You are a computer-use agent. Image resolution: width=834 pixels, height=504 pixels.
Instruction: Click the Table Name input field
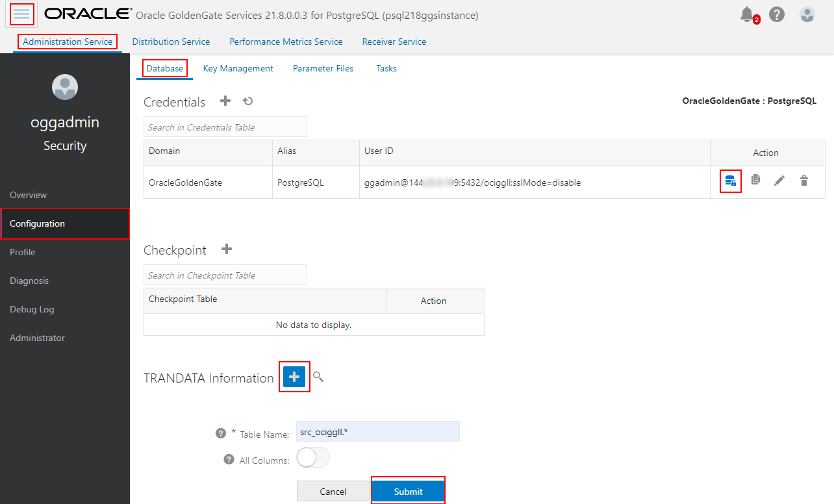pyautogui.click(x=377, y=431)
